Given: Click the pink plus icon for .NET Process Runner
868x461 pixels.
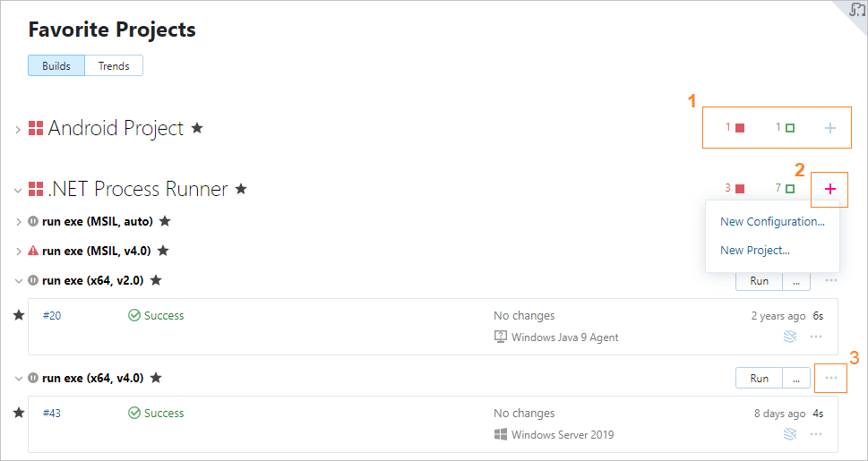Looking at the screenshot, I should tap(830, 189).
